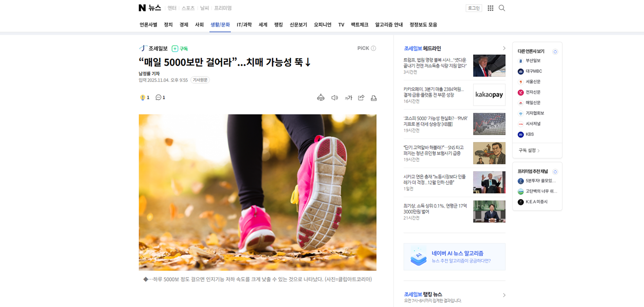Change font size with 가 icon
Viewport: 644px width, 307px height.
click(348, 98)
